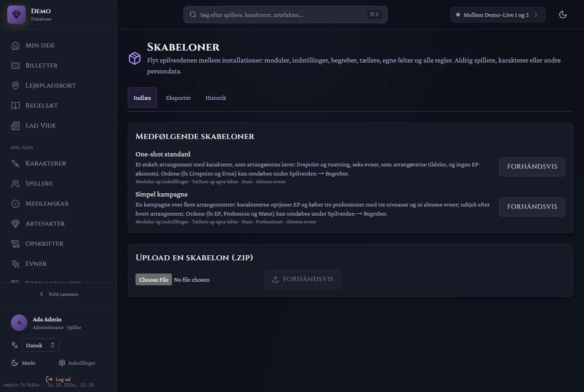Open Opskrifter scroll icon
Viewport: 584px width, 392px height.
point(16,244)
